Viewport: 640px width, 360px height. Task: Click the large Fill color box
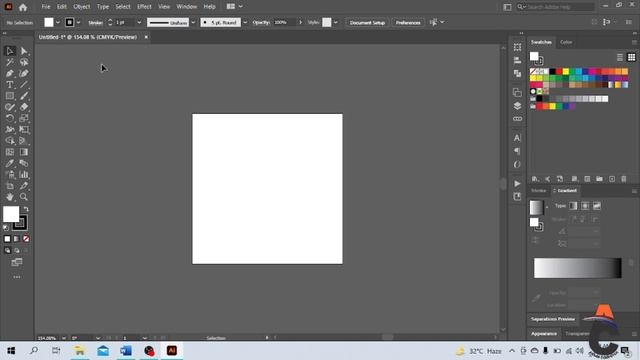[x=11, y=214]
